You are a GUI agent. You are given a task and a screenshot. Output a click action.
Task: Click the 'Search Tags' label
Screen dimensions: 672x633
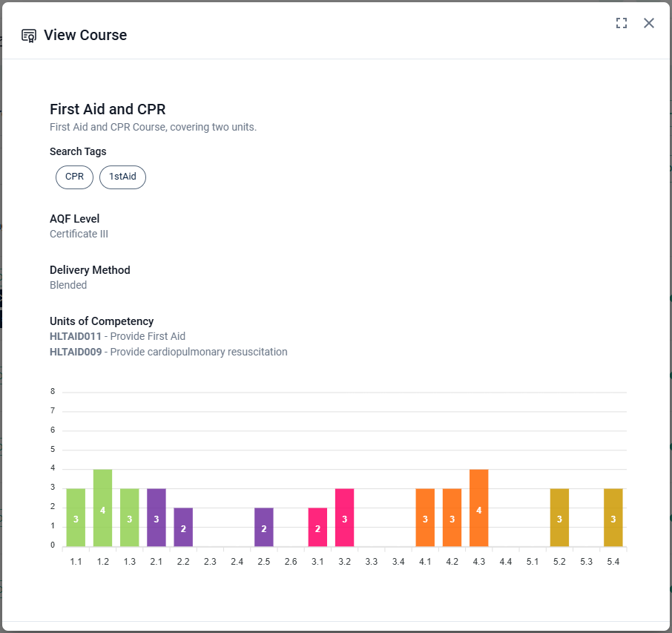tap(78, 151)
